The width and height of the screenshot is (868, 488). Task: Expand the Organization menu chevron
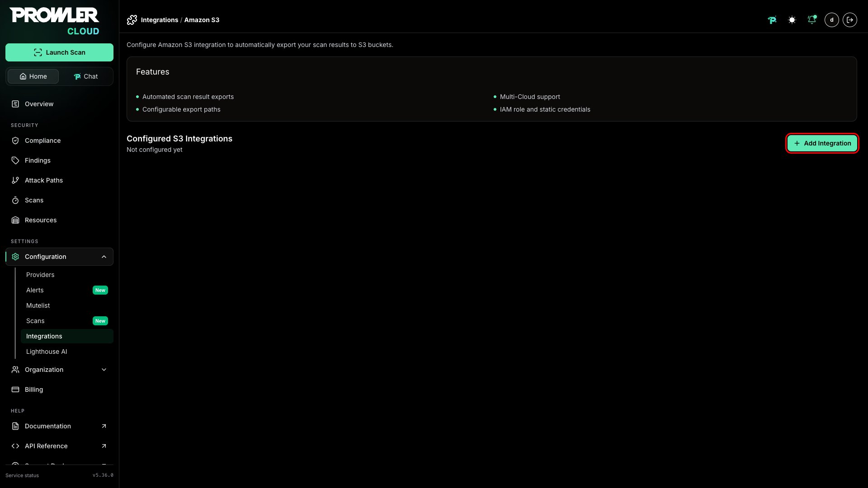104,370
